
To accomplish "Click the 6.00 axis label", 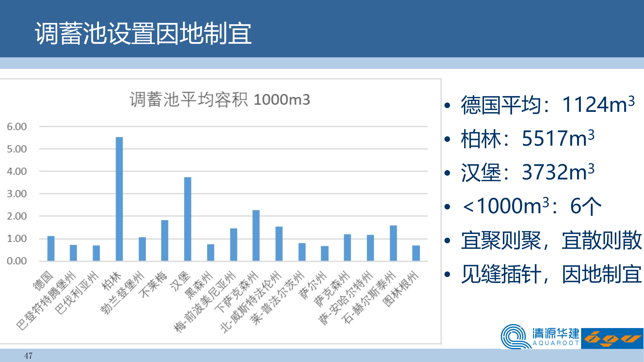I will (x=17, y=126).
